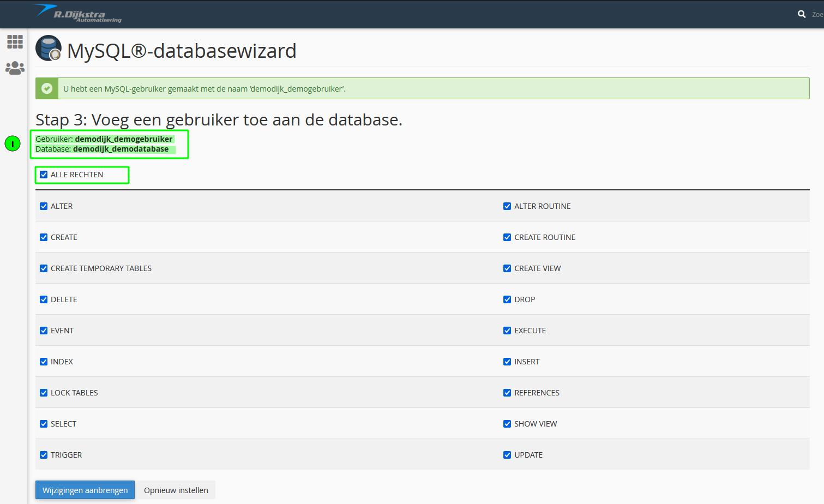Click the green success checkmark icon

pos(47,88)
